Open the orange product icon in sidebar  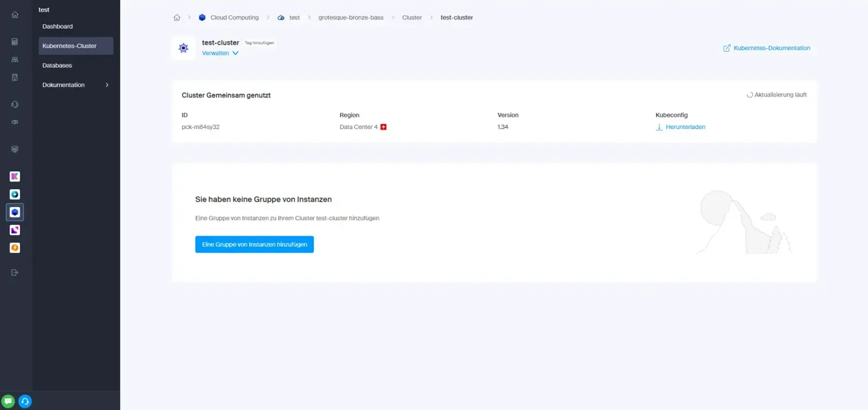tap(15, 247)
